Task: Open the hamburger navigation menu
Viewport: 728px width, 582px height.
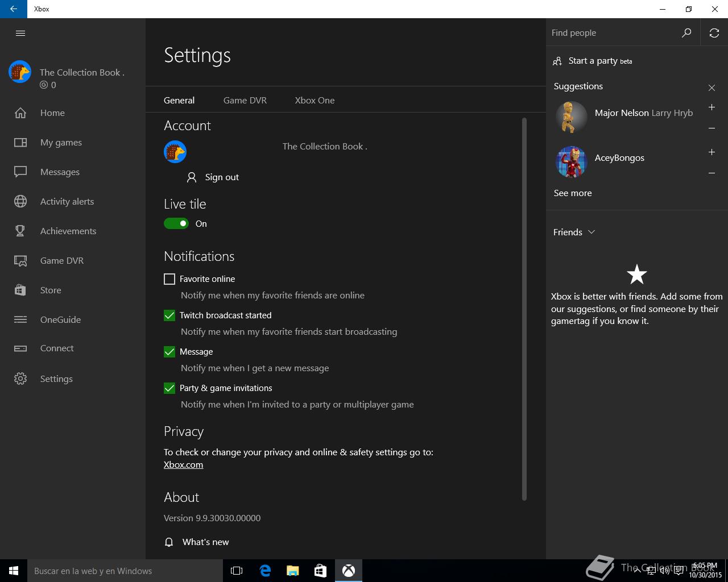Action: [x=20, y=33]
